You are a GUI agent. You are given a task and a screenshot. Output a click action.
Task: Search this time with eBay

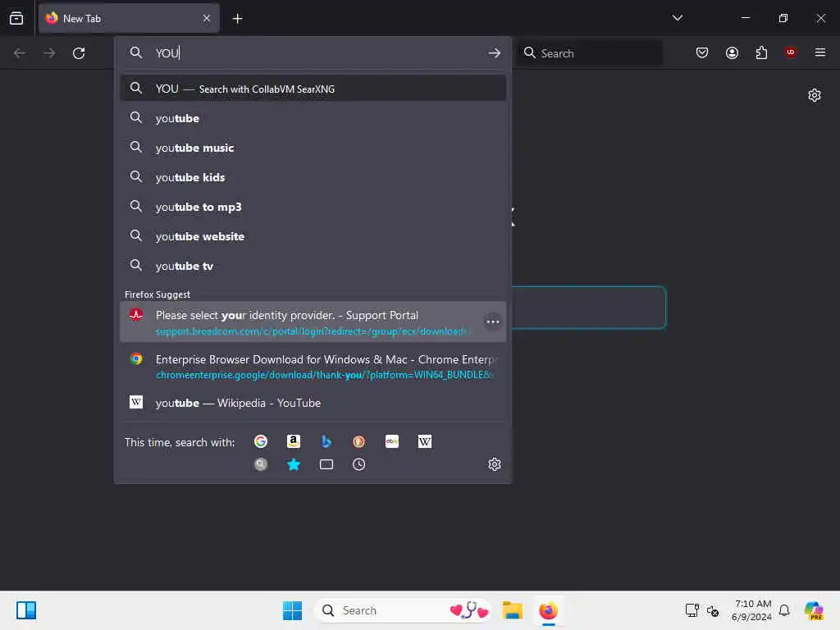click(391, 441)
